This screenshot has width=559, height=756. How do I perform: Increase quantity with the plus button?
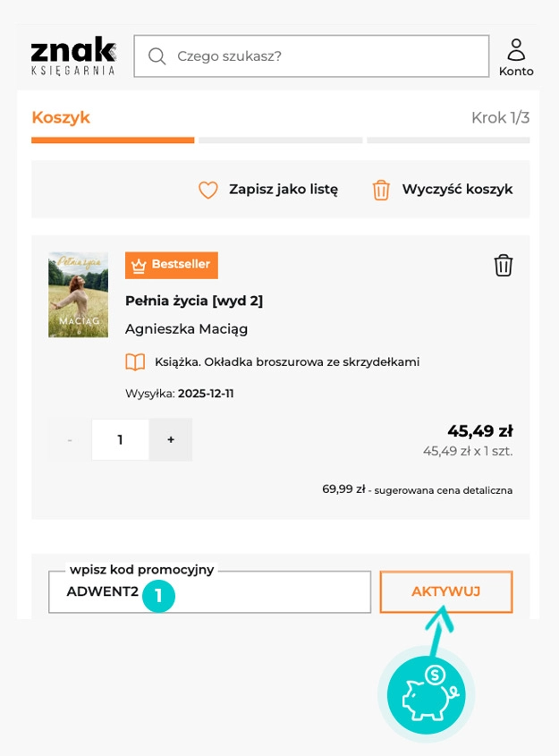click(x=171, y=440)
